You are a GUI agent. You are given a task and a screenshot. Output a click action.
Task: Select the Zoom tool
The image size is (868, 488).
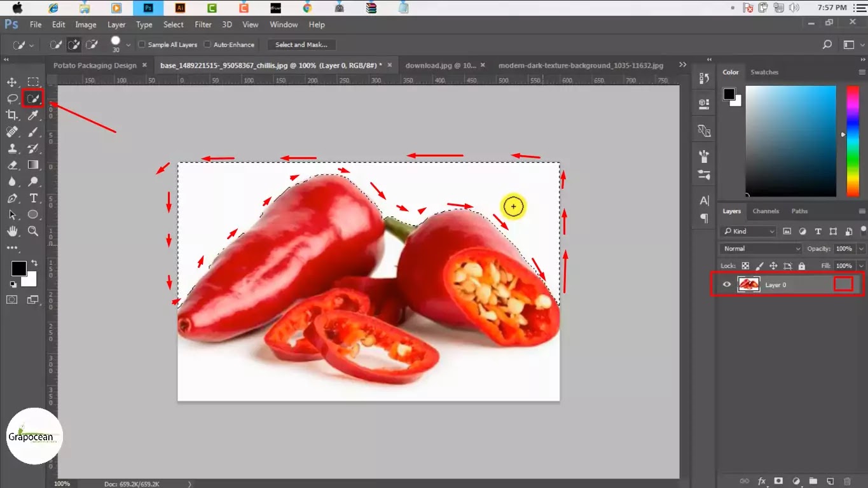[x=33, y=231]
